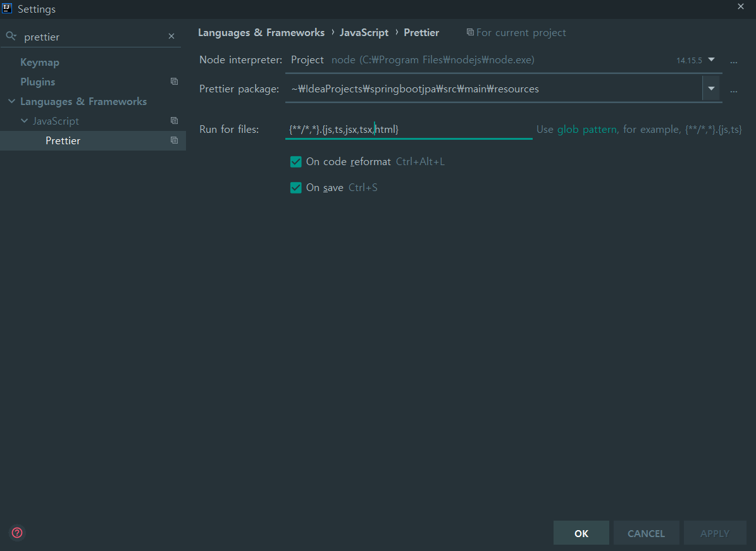Select JavaScript in settings tree
The width and height of the screenshot is (756, 551).
[x=56, y=121]
